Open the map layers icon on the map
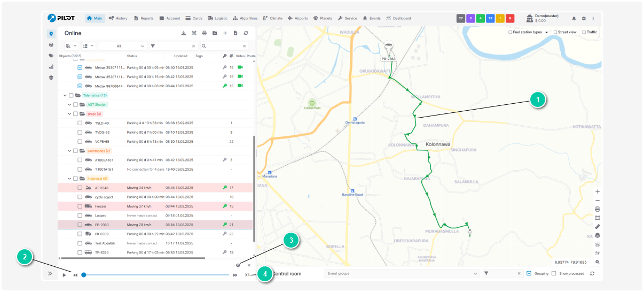The height and width of the screenshot is (292, 644). [597, 235]
